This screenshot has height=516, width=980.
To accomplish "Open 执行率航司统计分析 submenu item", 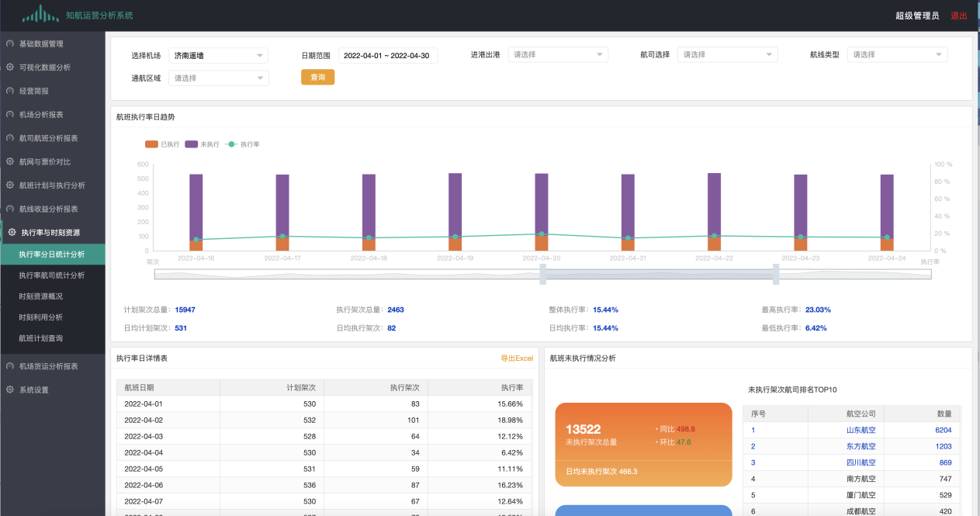I will 52,275.
